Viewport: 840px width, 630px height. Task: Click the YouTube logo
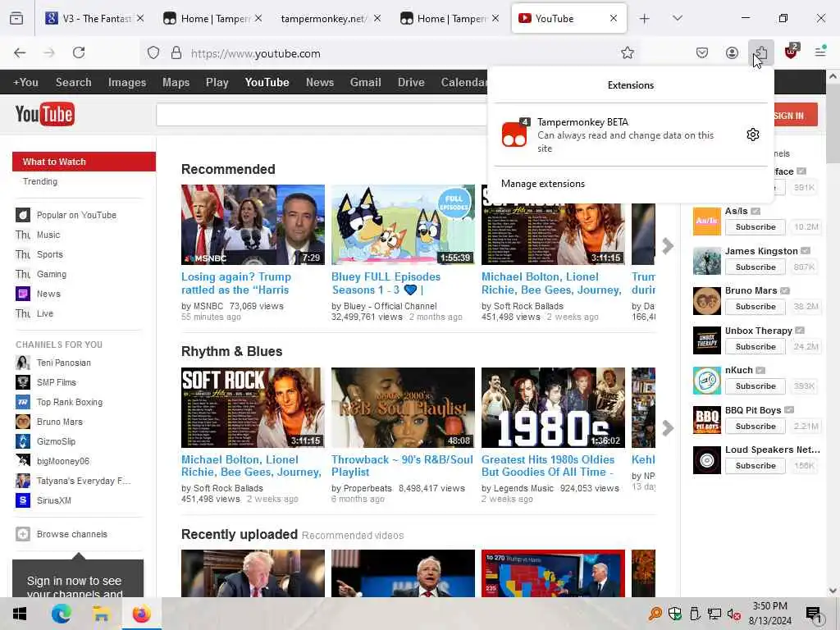click(x=45, y=114)
